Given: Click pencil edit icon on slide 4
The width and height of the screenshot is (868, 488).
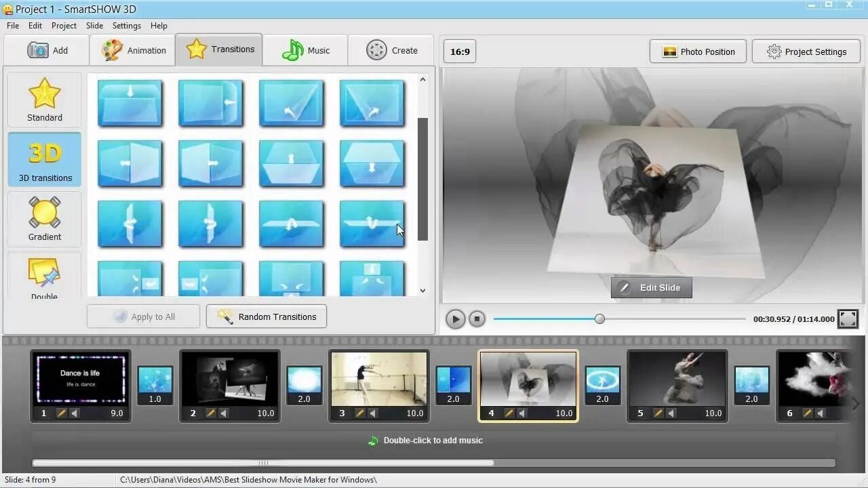Looking at the screenshot, I should tap(509, 413).
